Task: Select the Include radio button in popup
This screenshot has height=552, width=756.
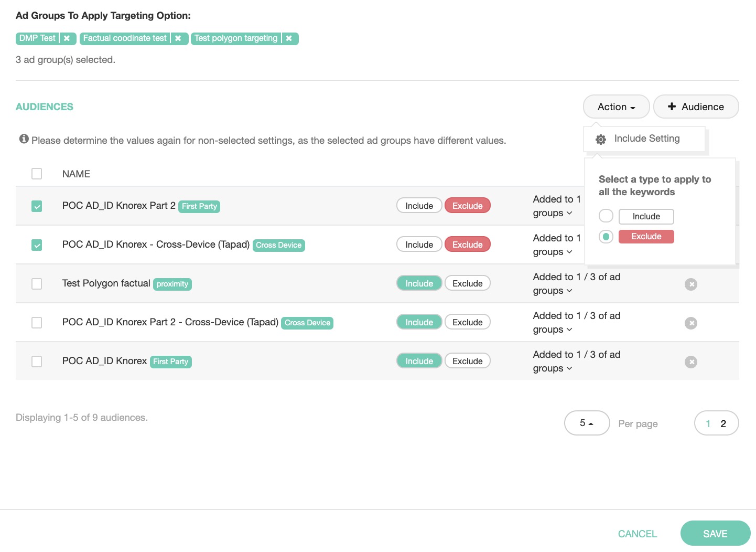Action: (x=606, y=216)
